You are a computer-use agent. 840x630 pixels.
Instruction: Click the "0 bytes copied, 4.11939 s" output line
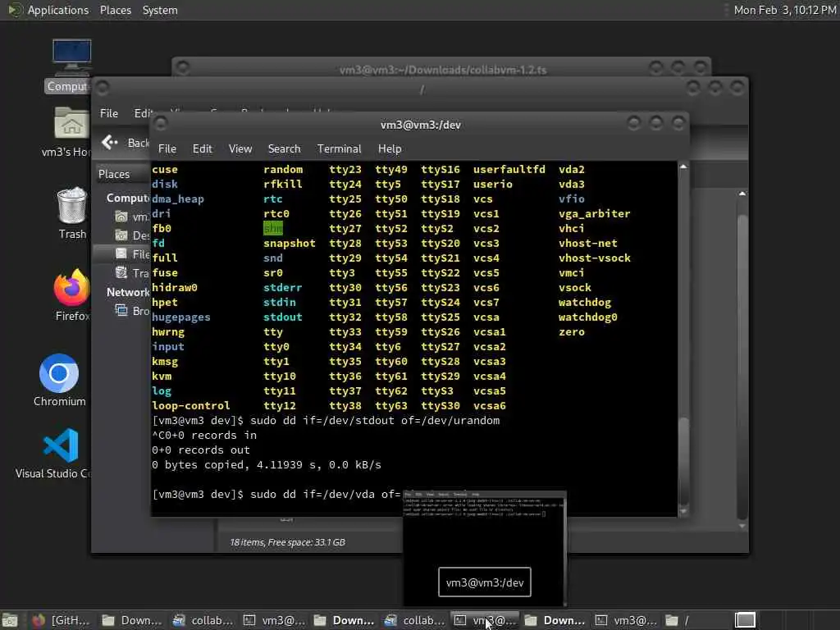click(x=267, y=465)
